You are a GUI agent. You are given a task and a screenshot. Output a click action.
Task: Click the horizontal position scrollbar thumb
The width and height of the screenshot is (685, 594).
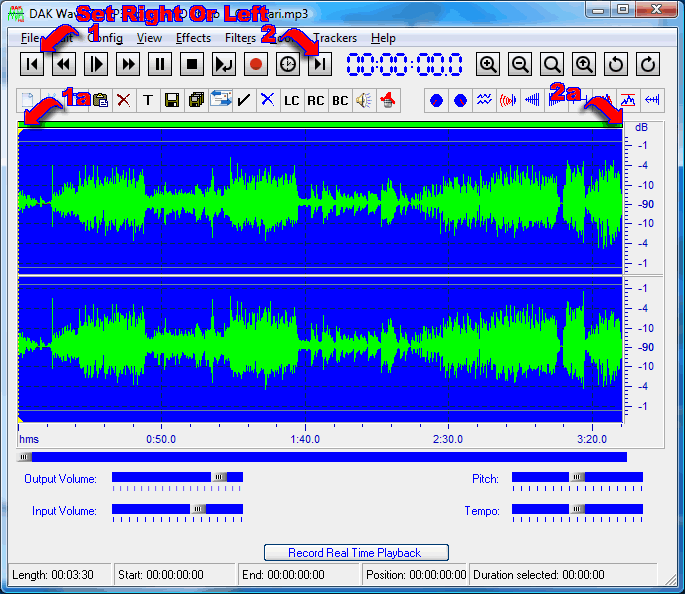pos(24,457)
